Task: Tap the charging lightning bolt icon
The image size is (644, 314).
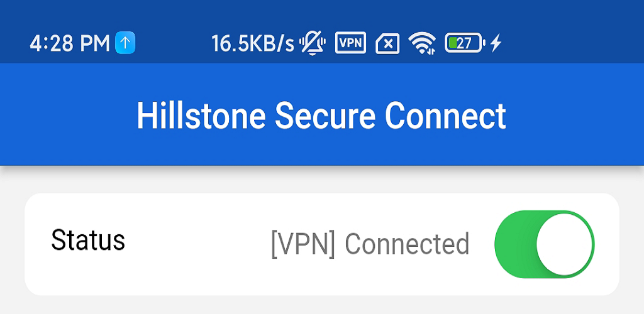Action: [x=496, y=43]
